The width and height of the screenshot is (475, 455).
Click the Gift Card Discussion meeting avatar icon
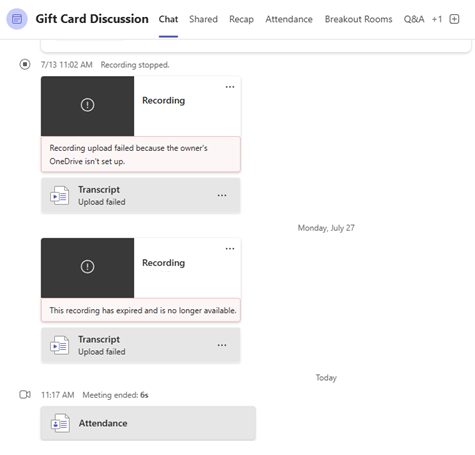pyautogui.click(x=17, y=19)
